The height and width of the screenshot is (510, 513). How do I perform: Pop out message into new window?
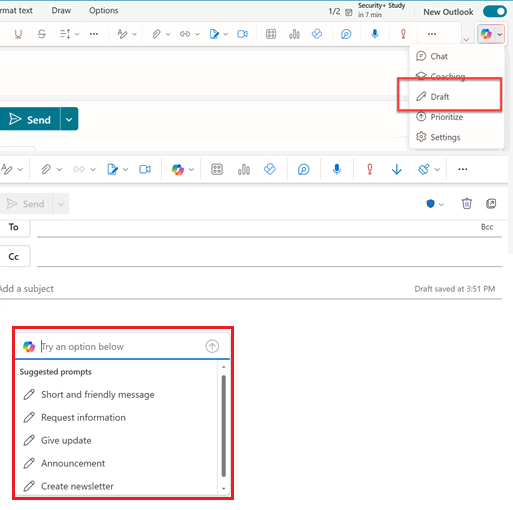pyautogui.click(x=491, y=203)
